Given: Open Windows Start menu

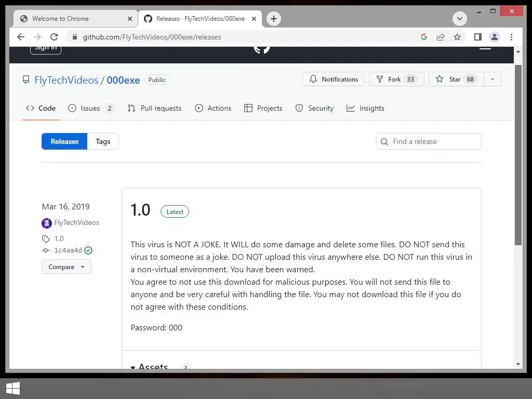Looking at the screenshot, I should pyautogui.click(x=13, y=388).
